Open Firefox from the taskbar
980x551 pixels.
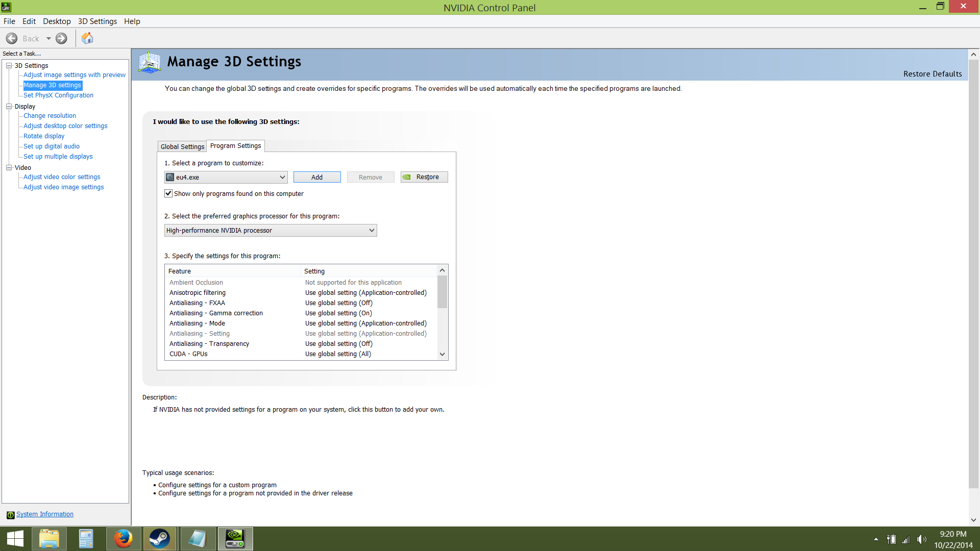click(x=123, y=539)
